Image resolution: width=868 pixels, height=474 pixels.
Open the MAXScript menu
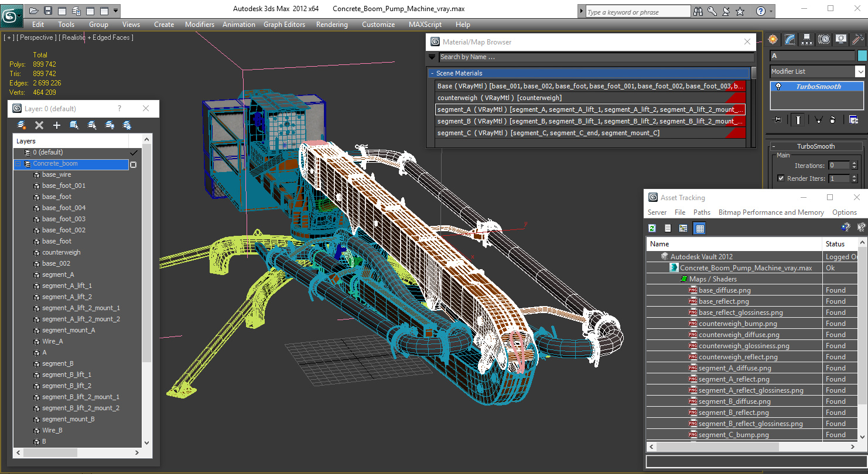(425, 25)
